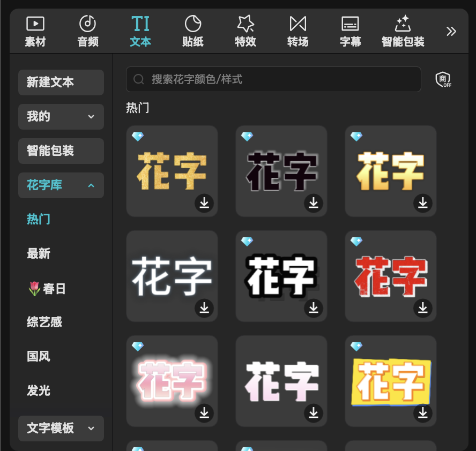Download the gold glitter 花字 style

tap(204, 203)
